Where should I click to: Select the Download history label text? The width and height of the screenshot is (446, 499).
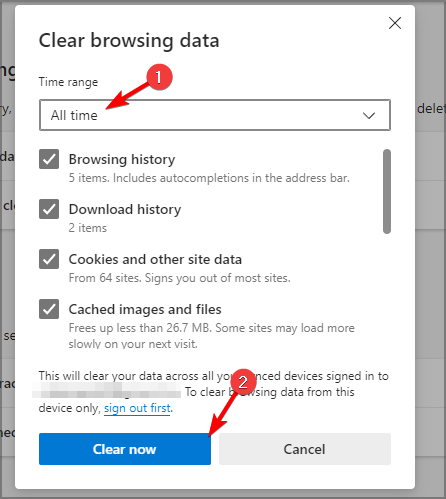(125, 209)
